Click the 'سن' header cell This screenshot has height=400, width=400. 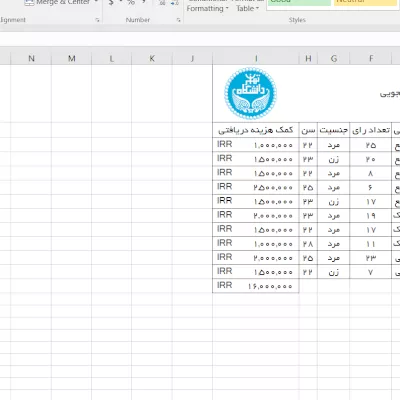tap(308, 130)
